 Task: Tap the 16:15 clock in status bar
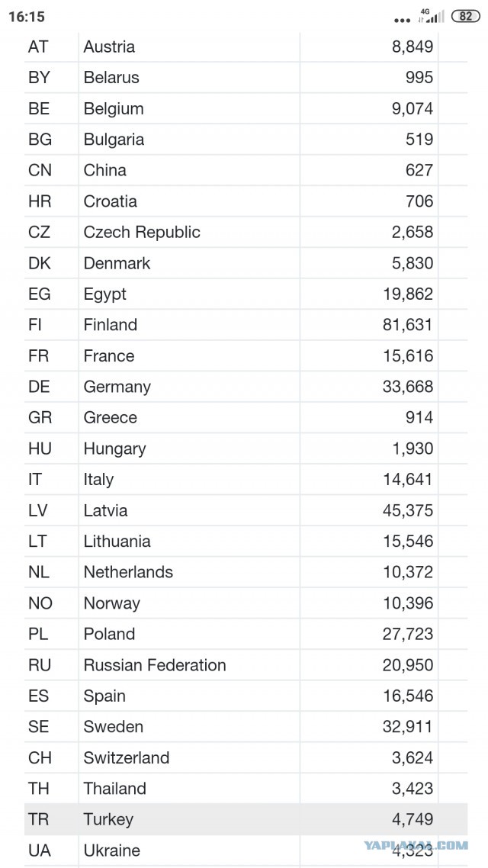[27, 17]
